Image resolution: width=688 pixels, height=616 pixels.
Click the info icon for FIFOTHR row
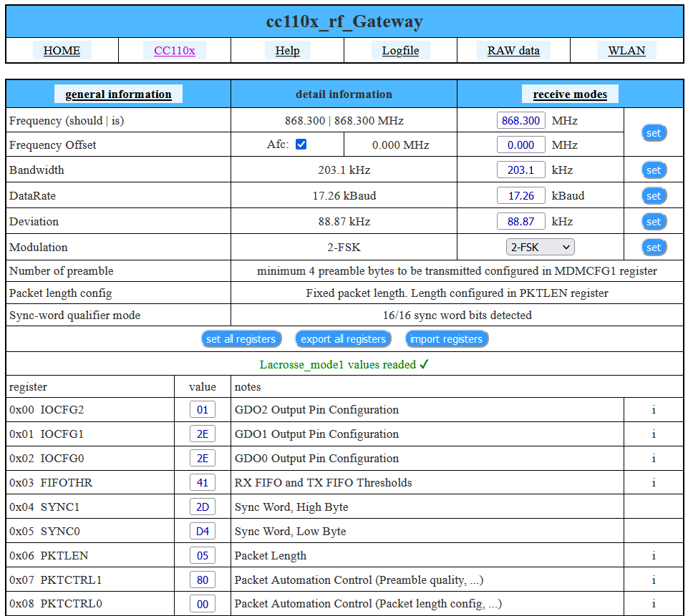(654, 483)
